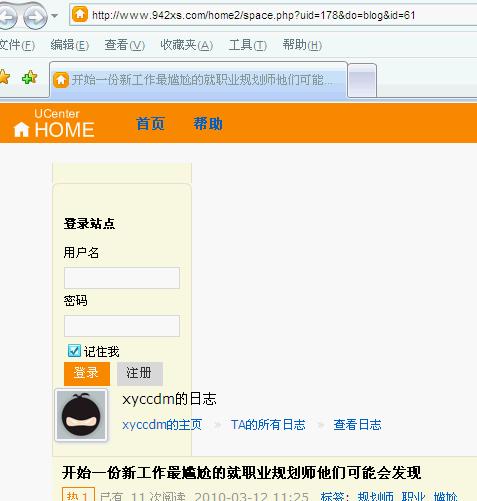The height and width of the screenshot is (501, 477).
Task: Click the browser Back arrow button
Action: tap(7, 16)
